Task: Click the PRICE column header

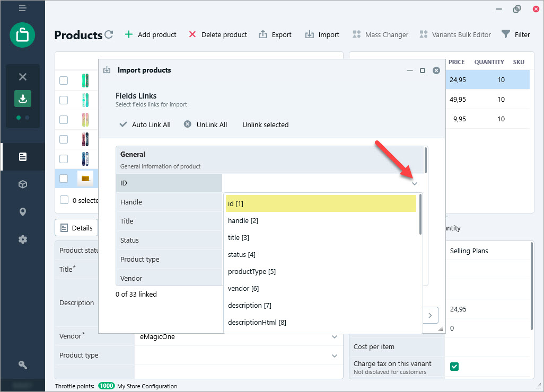Action: [456, 62]
